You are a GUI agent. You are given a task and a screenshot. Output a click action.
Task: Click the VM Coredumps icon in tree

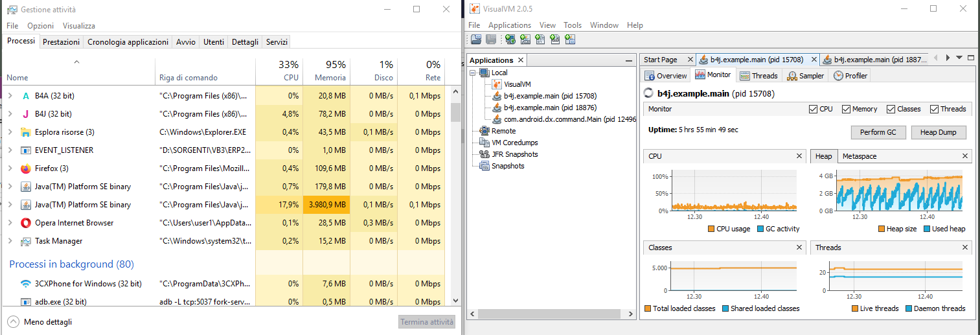pyautogui.click(x=485, y=143)
